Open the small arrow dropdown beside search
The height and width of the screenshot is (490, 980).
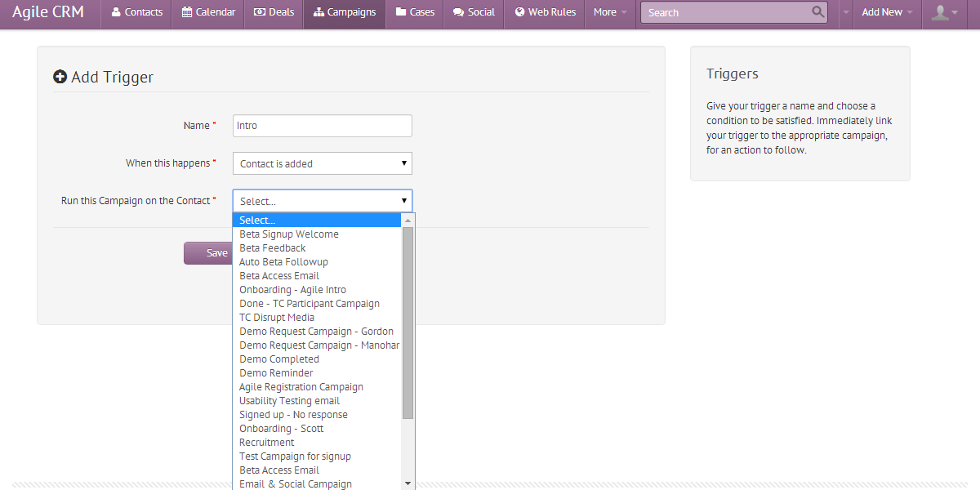pyautogui.click(x=846, y=12)
